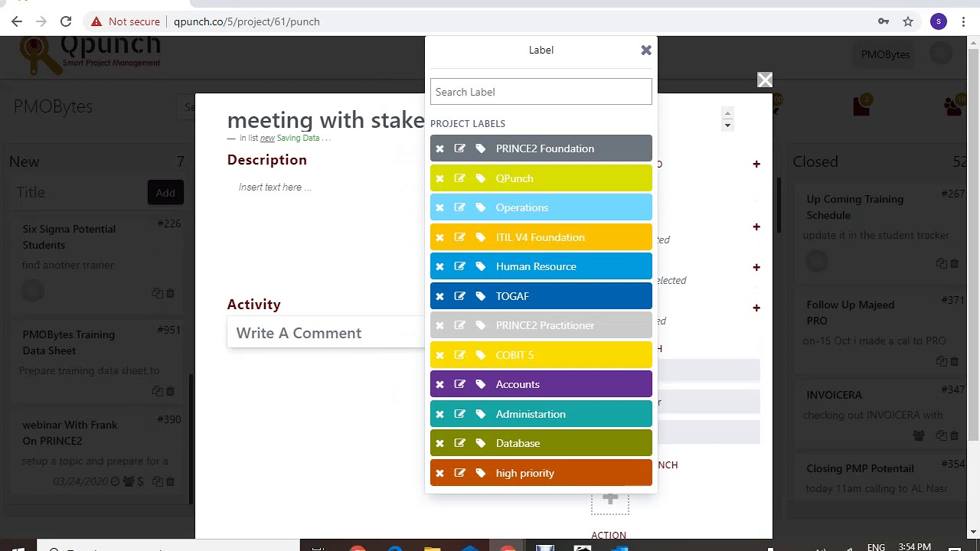Click the Write A Comment box

tap(325, 333)
